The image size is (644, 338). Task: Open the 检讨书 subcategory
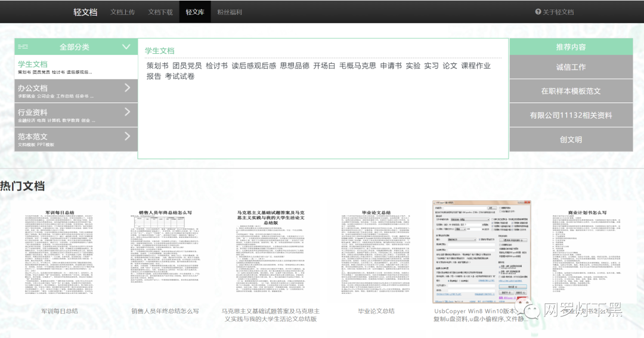coord(216,66)
